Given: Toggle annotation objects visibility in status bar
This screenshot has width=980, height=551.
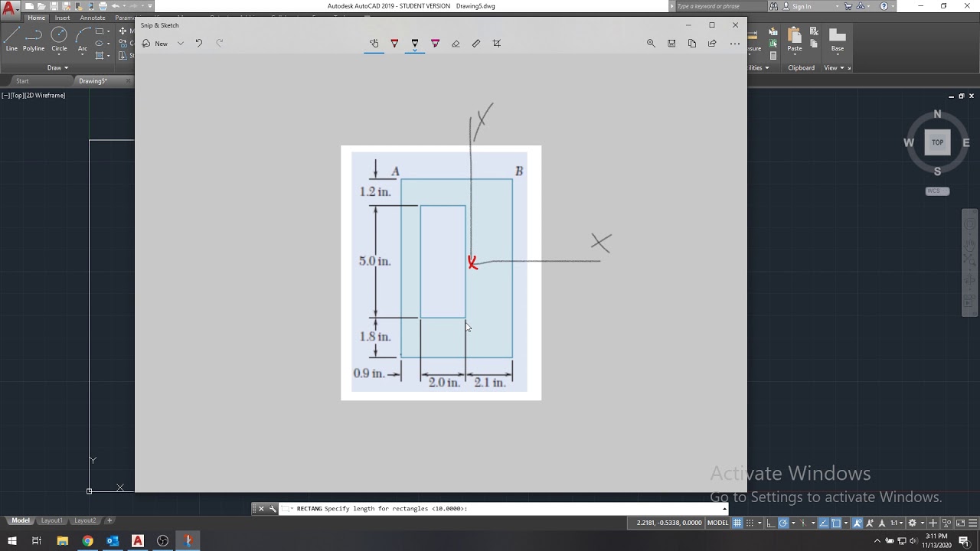Looking at the screenshot, I should tap(857, 523).
